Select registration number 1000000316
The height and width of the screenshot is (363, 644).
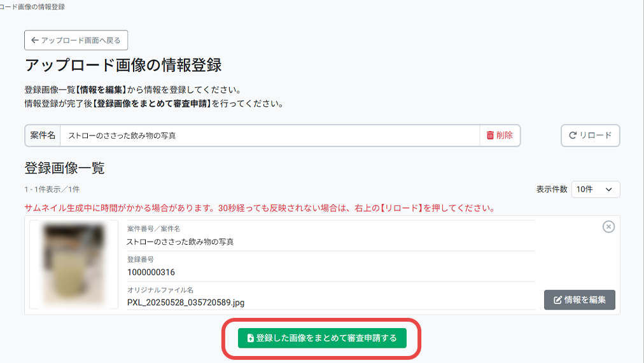[x=151, y=272]
